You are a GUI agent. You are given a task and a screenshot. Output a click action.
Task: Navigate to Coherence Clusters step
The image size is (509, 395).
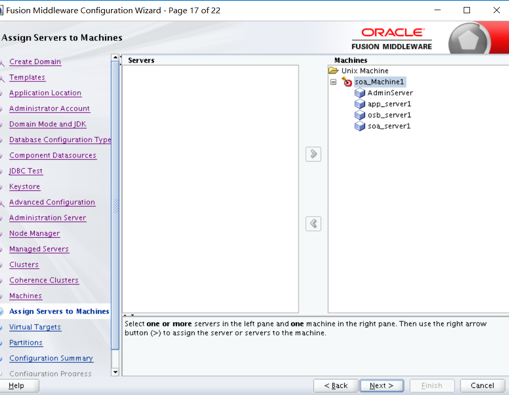[x=44, y=280]
